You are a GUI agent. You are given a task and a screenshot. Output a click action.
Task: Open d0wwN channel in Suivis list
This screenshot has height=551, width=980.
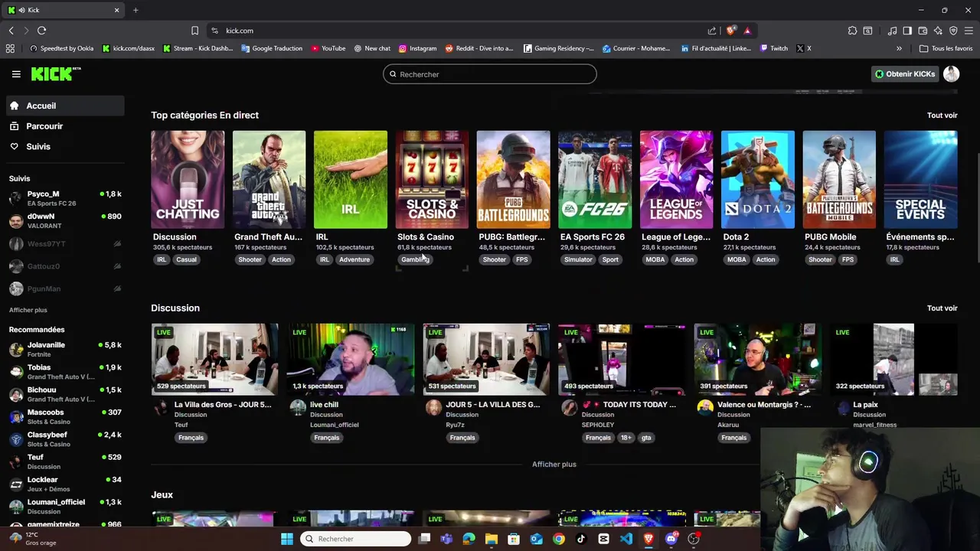65,221
